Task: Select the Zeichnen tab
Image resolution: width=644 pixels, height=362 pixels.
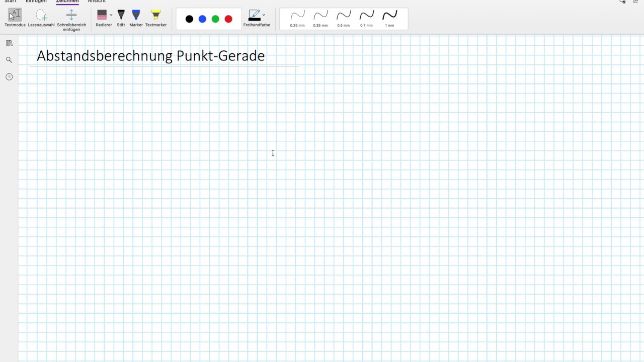Action: point(67,2)
